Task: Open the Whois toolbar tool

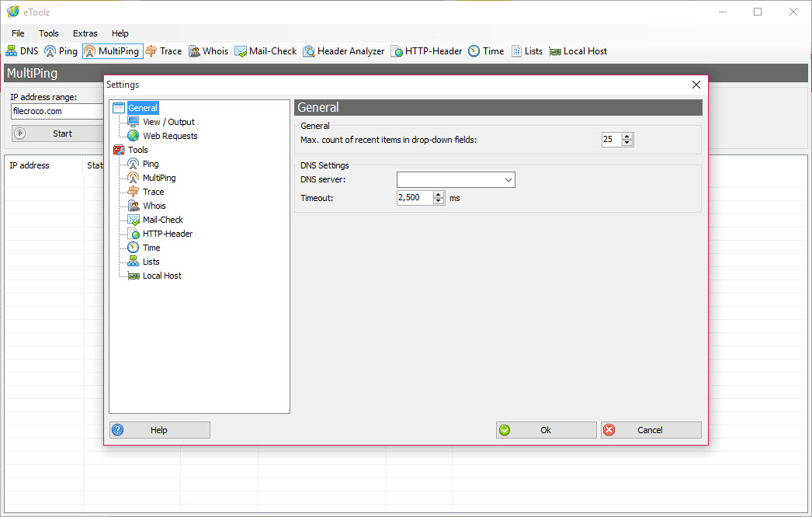Action: pyautogui.click(x=208, y=51)
